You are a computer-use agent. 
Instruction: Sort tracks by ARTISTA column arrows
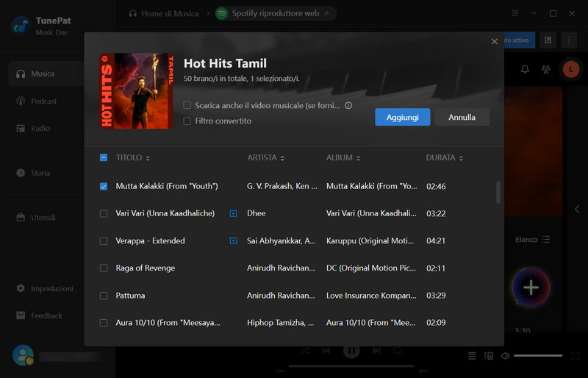tap(282, 158)
